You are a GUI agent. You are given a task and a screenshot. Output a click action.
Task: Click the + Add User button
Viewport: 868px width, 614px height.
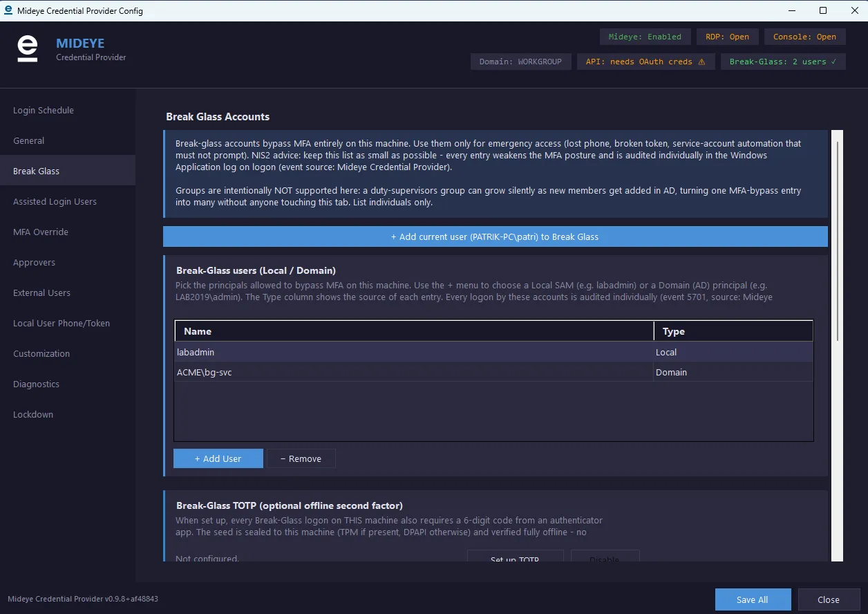pyautogui.click(x=218, y=458)
